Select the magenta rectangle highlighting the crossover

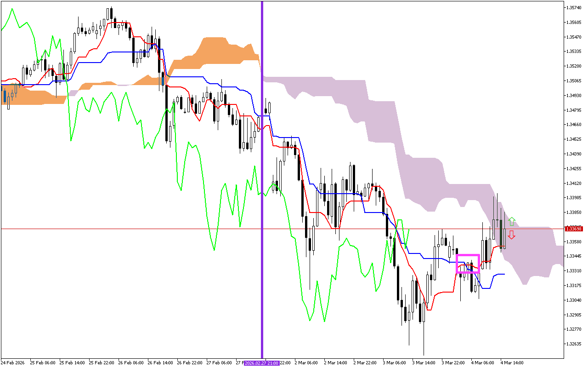(x=468, y=263)
